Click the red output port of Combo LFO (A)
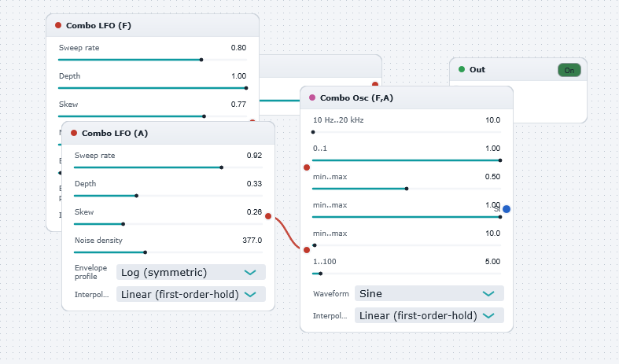619x364 pixels. click(x=268, y=216)
